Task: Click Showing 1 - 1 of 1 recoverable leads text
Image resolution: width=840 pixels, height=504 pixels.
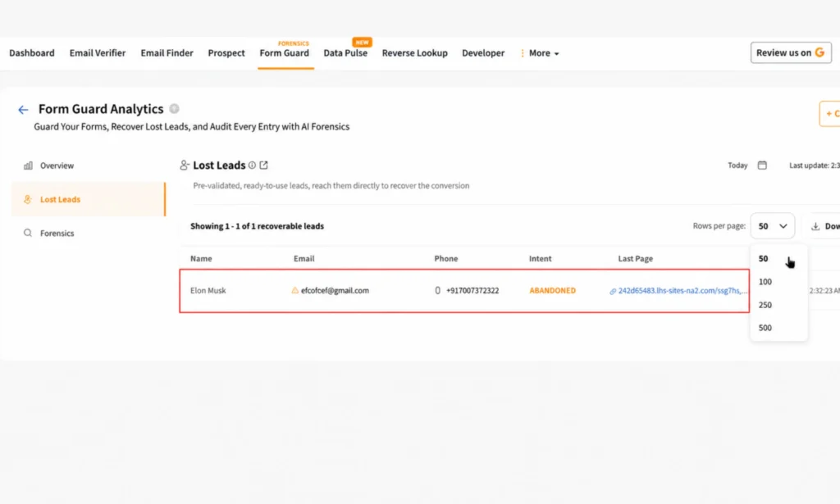Action: coord(257,226)
